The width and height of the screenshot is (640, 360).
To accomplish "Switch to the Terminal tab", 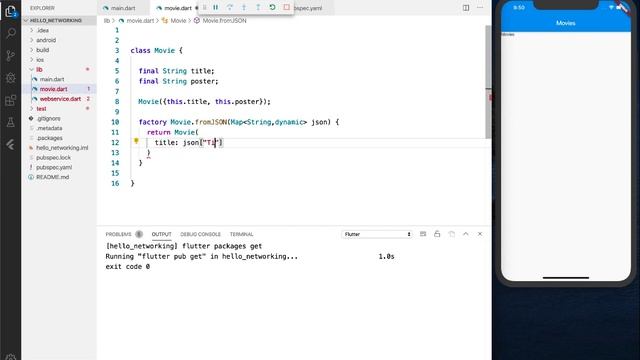I will (x=241, y=234).
